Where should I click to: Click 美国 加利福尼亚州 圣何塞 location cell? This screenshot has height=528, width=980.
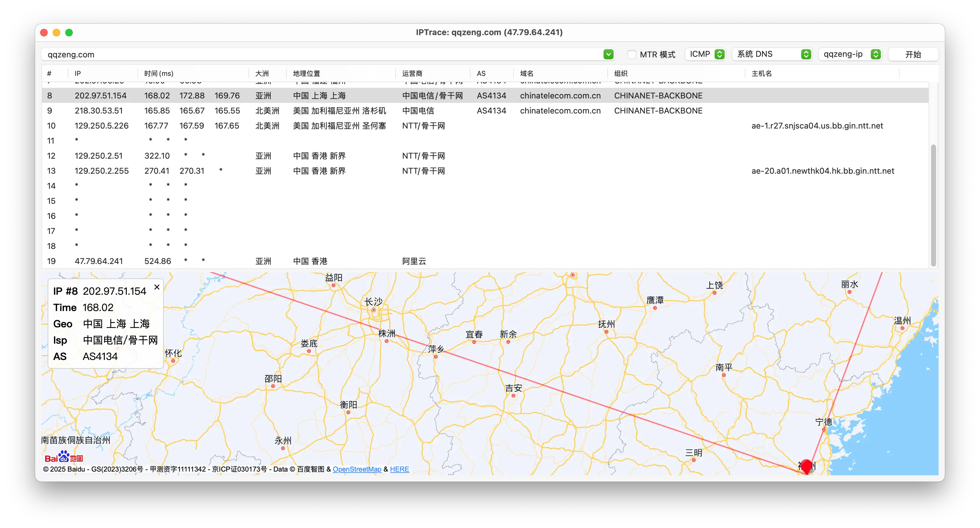click(339, 126)
